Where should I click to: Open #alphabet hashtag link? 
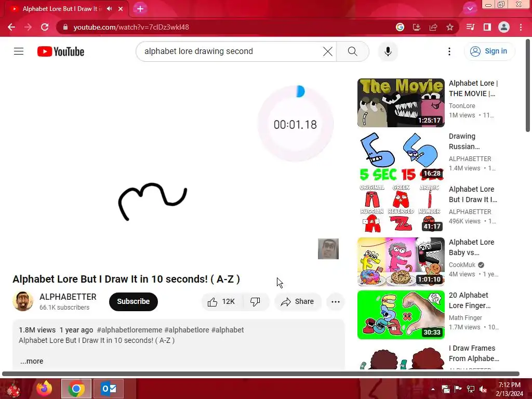click(228, 330)
